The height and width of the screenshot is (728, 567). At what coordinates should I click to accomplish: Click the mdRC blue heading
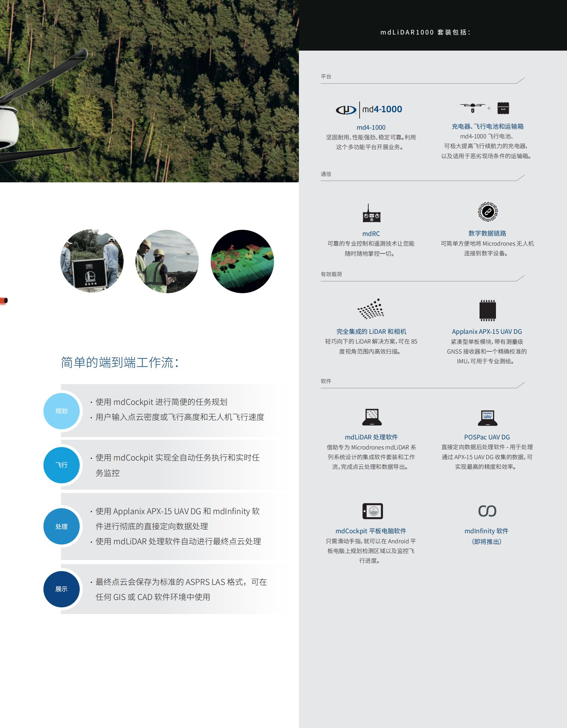click(371, 234)
